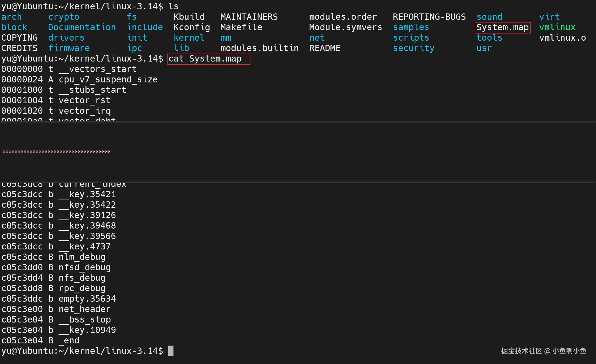Click the Module.symvers file entry

345,27
